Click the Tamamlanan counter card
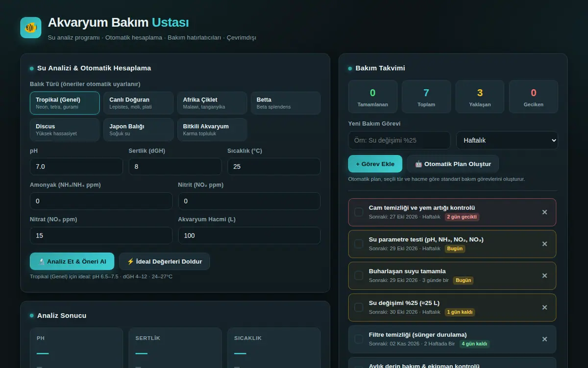588x368 pixels. (x=373, y=97)
